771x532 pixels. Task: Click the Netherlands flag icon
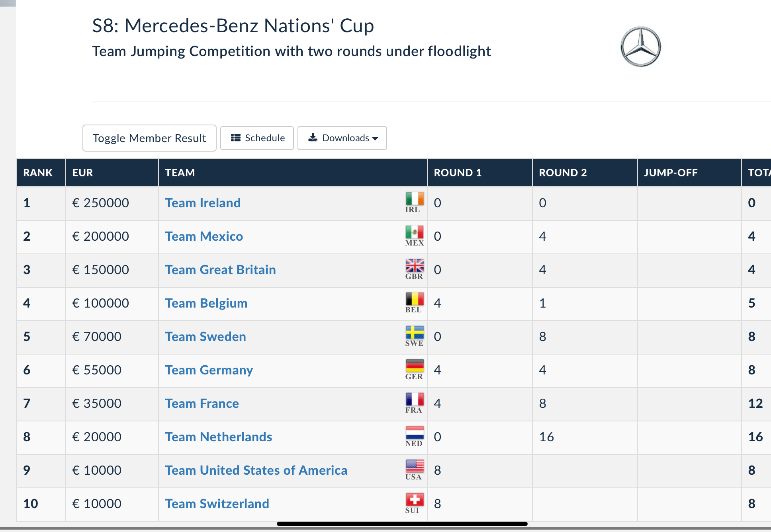(x=415, y=433)
